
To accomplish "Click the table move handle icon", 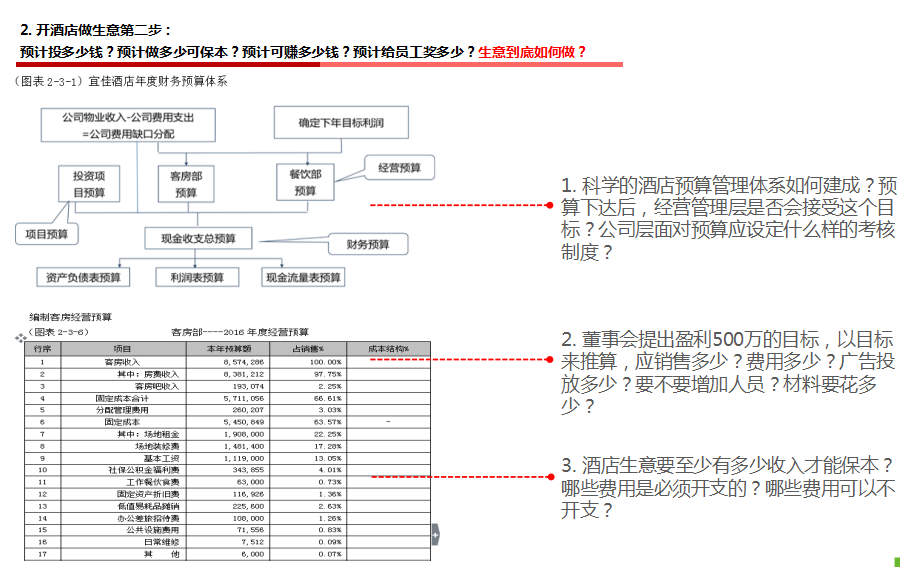I will coord(20,339).
